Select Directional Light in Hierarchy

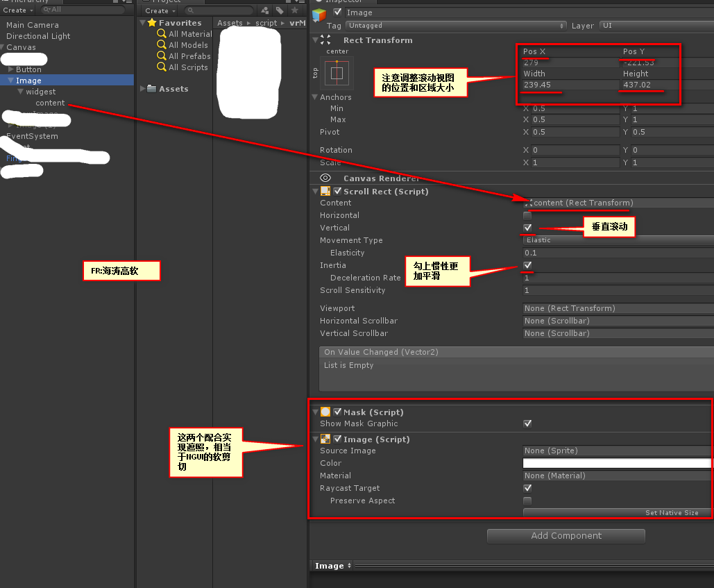click(x=38, y=36)
